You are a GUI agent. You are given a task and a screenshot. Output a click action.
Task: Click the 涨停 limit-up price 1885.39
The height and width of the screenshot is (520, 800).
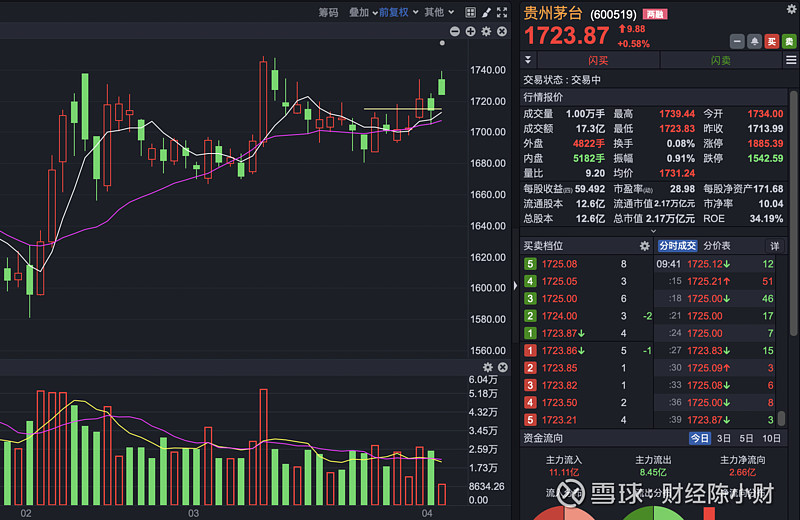765,143
